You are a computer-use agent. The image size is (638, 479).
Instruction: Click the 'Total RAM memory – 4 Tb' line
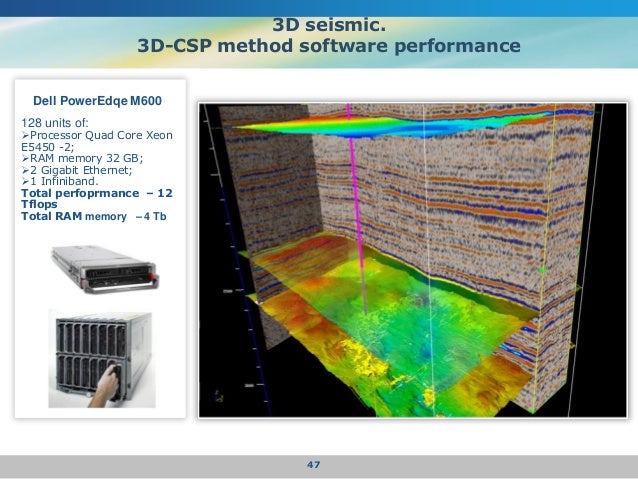click(x=94, y=216)
